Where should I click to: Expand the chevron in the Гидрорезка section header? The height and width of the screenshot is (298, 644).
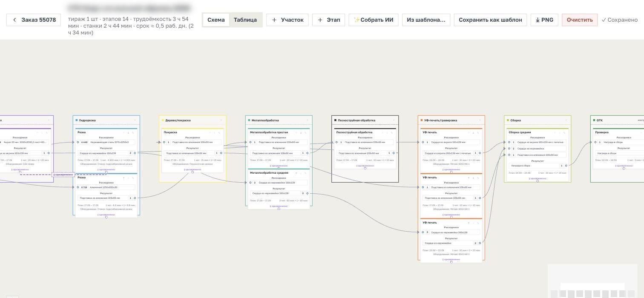[135, 120]
